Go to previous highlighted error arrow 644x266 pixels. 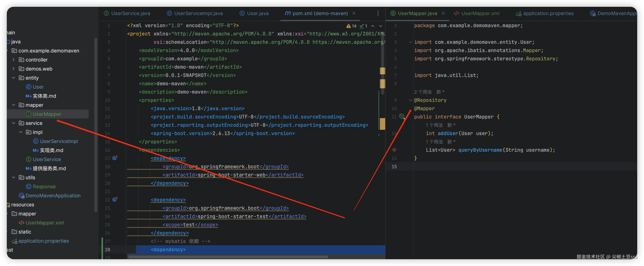pos(373,26)
